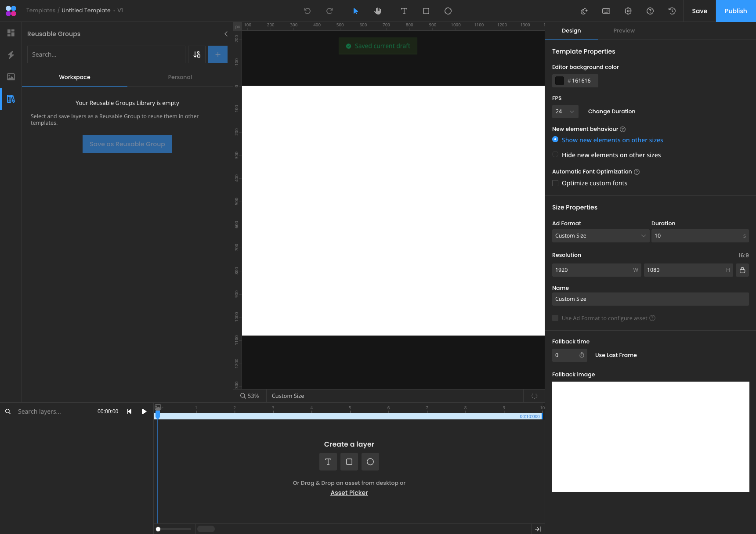Open the layouts sidebar icon
The width and height of the screenshot is (756, 534).
pos(11,33)
